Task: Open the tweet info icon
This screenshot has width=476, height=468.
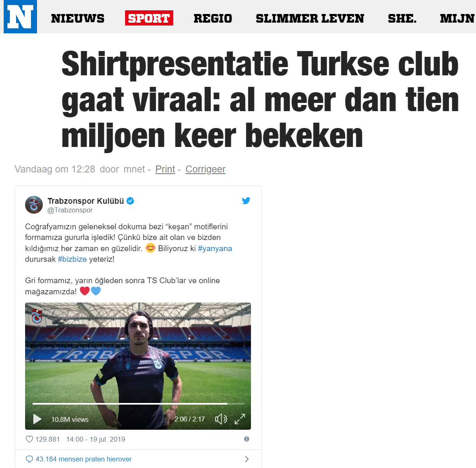Action: [246, 439]
